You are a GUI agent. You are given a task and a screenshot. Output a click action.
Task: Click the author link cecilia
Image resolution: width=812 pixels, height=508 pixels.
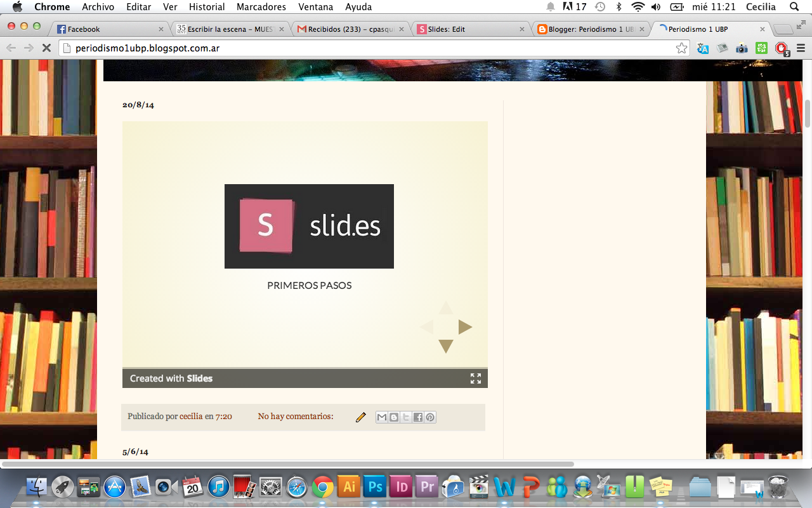191,417
